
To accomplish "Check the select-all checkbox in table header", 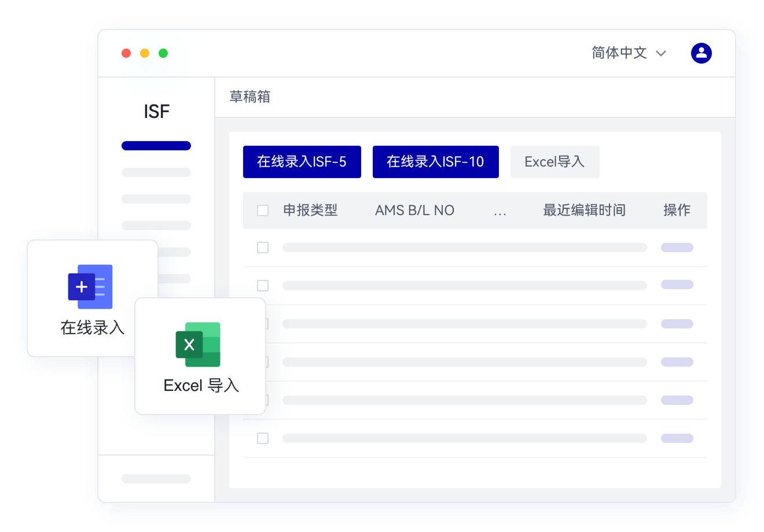I will pos(262,210).
